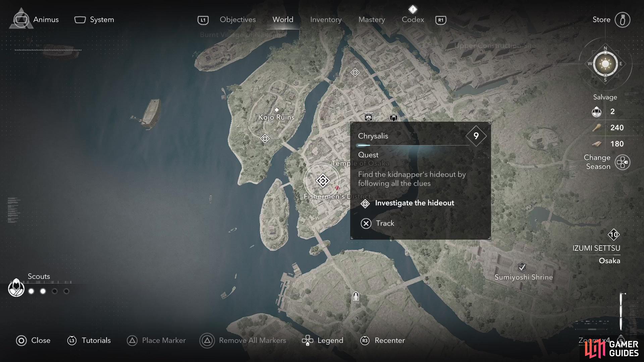
Task: Switch to the Objectives tab
Action: 237,20
